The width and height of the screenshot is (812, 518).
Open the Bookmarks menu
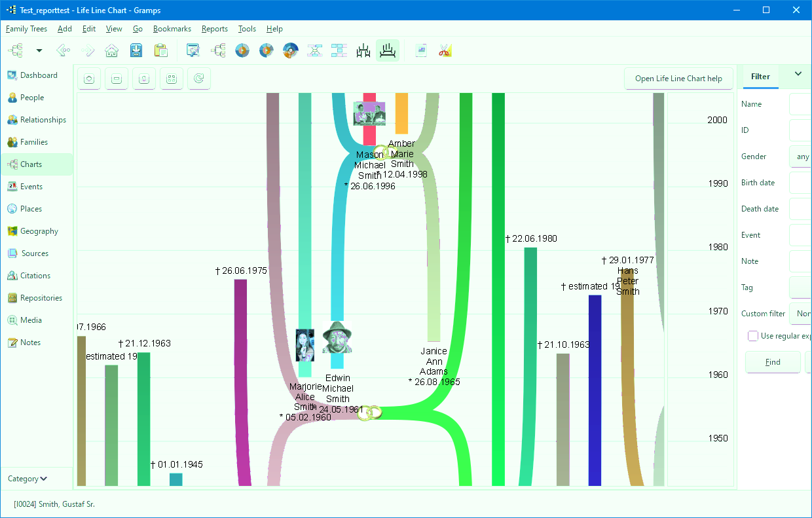(172, 29)
